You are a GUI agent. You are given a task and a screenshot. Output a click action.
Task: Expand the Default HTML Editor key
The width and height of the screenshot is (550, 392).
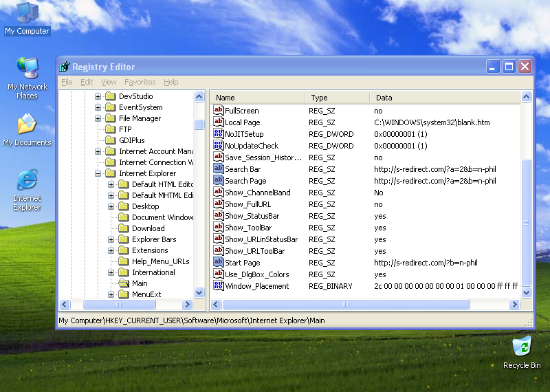point(111,184)
